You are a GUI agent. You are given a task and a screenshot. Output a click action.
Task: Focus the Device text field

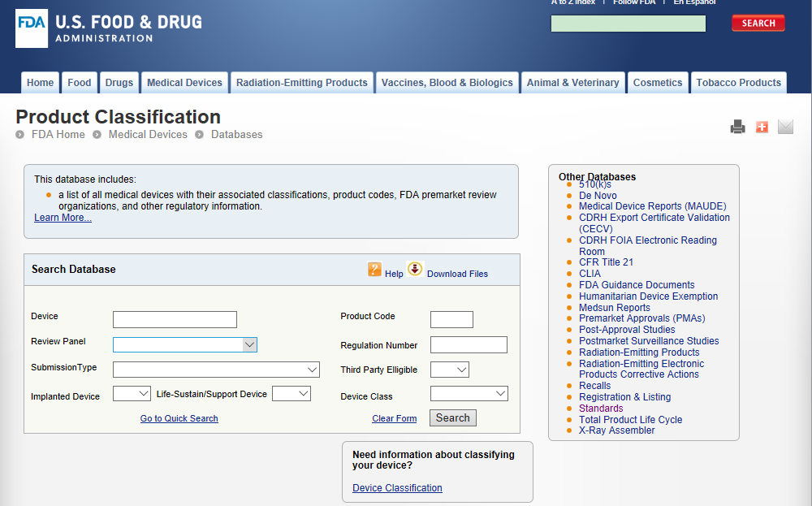pyautogui.click(x=175, y=319)
